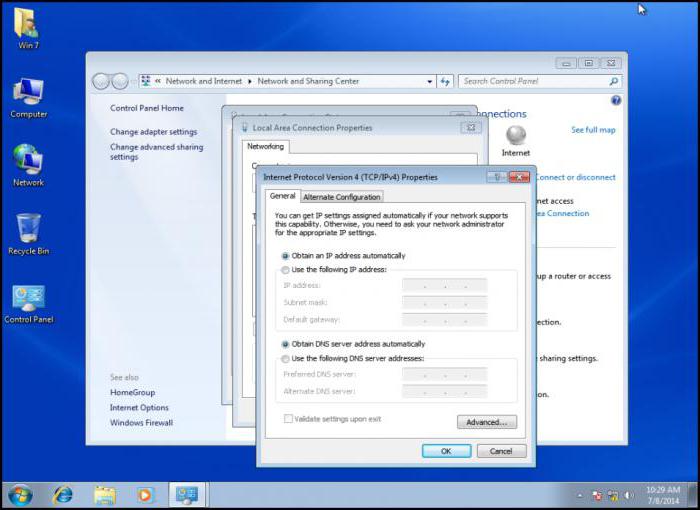Open the Control Panel help icon
Image resolution: width=700 pixels, height=510 pixels.
616,100
